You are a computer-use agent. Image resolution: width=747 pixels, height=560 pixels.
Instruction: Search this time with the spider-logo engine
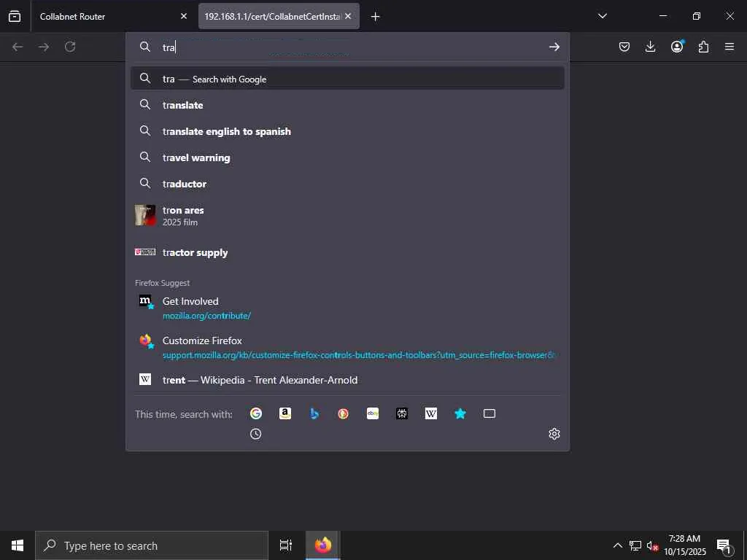402,413
